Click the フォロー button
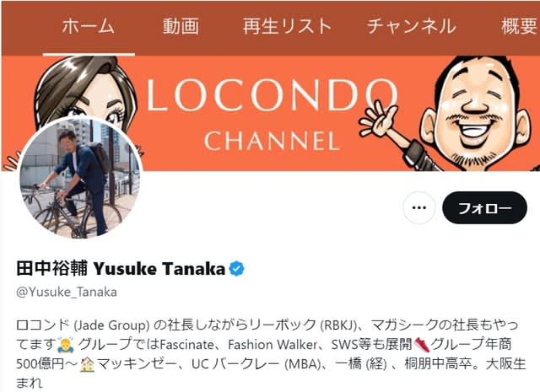This screenshot has width=540, height=392. [484, 208]
